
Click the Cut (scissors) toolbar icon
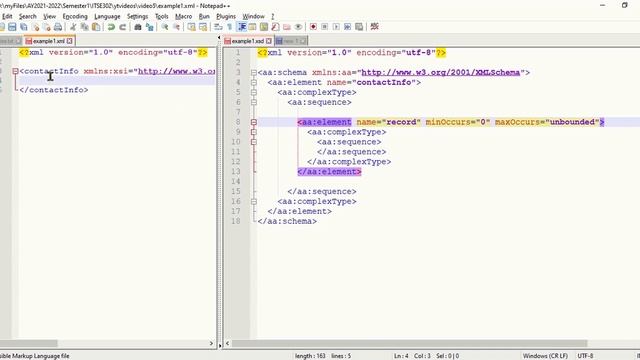(x=73, y=27)
